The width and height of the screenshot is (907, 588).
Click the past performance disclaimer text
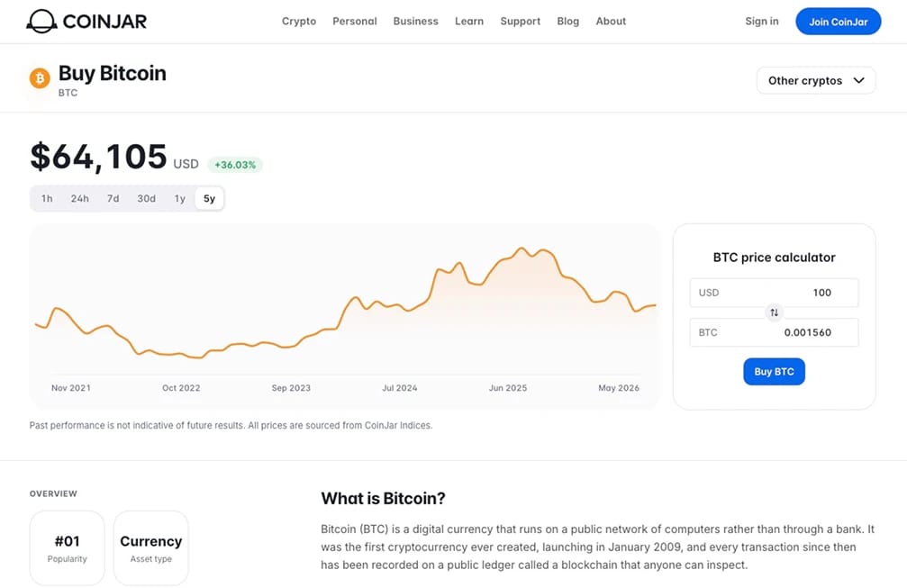pos(231,426)
